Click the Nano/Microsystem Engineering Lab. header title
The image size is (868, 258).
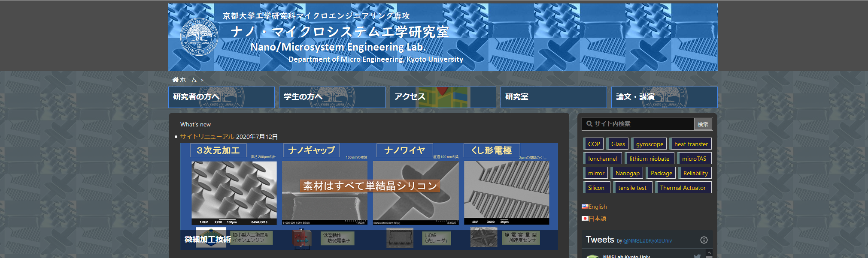(338, 47)
